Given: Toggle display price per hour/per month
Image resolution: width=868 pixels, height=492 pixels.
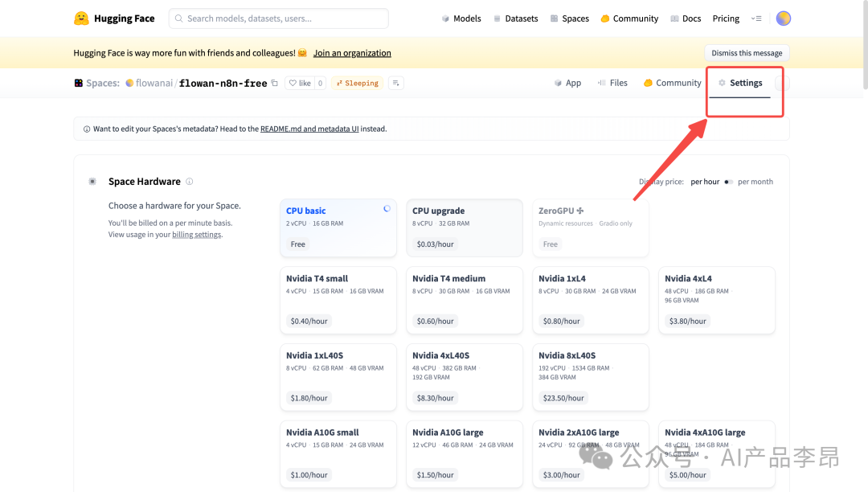Looking at the screenshot, I should 728,182.
